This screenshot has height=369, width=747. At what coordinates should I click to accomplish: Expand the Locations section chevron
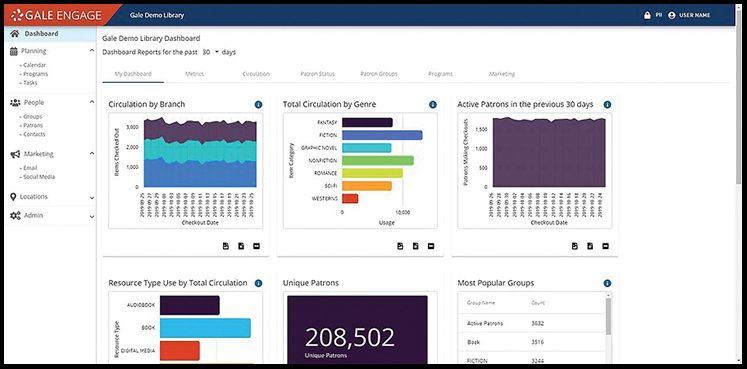click(91, 198)
